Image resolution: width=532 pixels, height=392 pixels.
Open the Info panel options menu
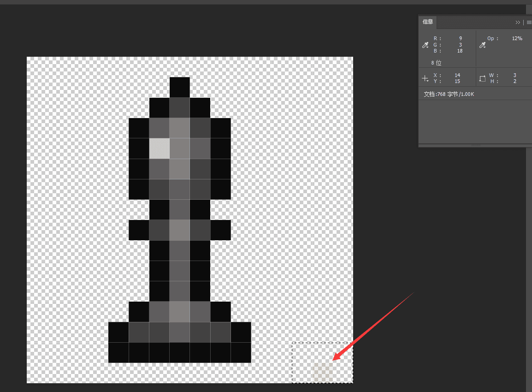click(x=529, y=22)
